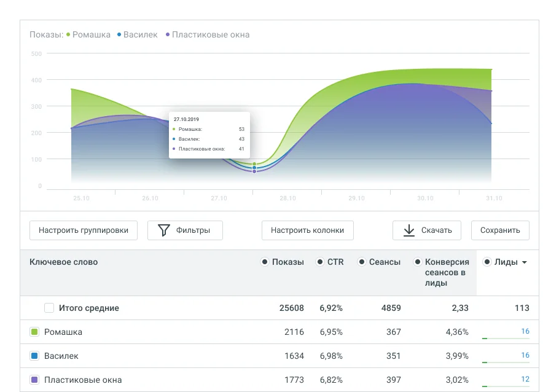The height and width of the screenshot is (392, 559).
Task: Check the Итого средние checkbox
Action: pos(49,308)
